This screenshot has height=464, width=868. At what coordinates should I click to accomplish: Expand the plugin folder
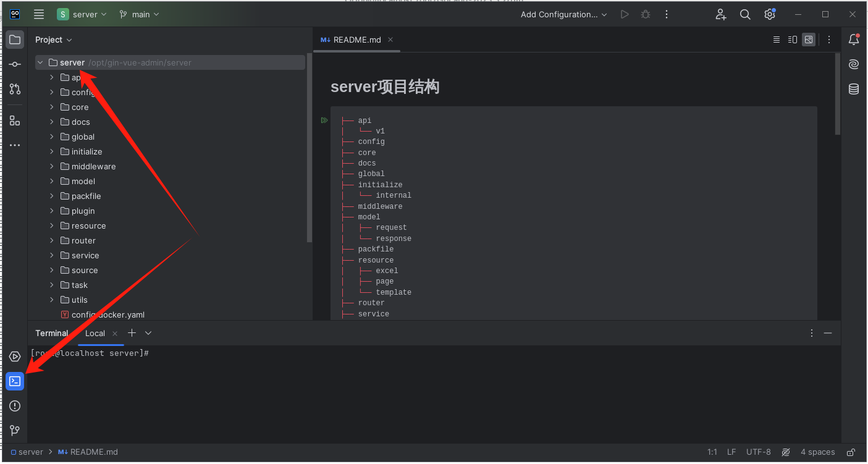tap(53, 211)
